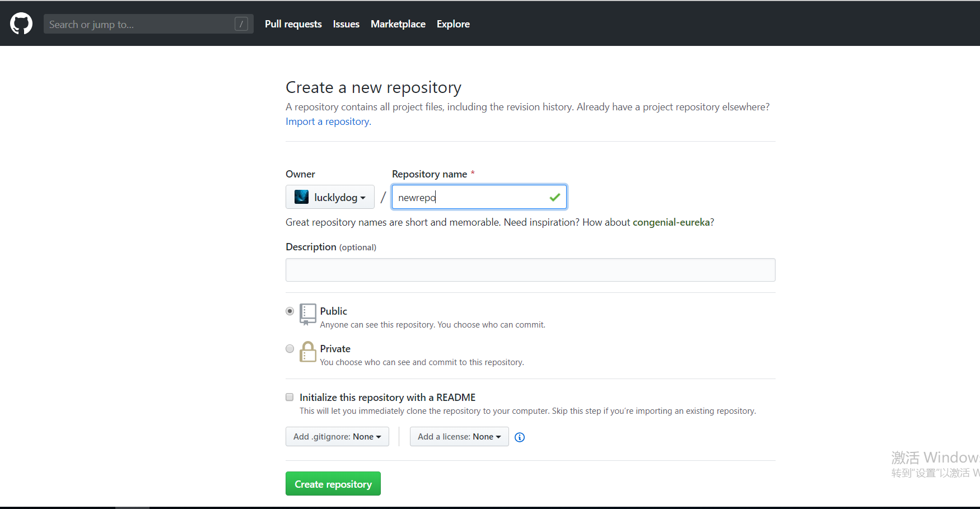The height and width of the screenshot is (509, 980).
Task: Select the Public radio button
Action: (290, 311)
